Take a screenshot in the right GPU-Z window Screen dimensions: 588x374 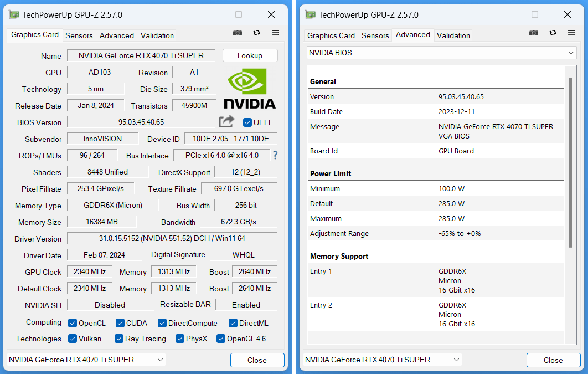click(534, 33)
